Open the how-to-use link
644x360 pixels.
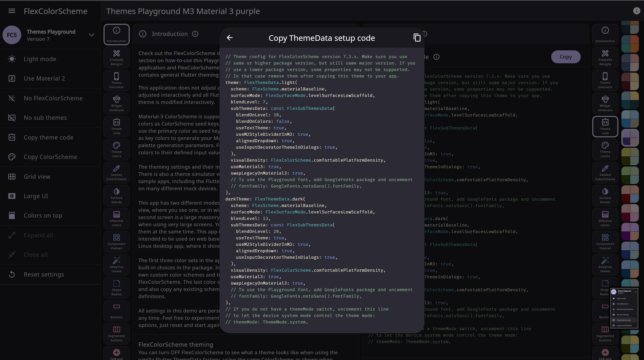point(178,60)
